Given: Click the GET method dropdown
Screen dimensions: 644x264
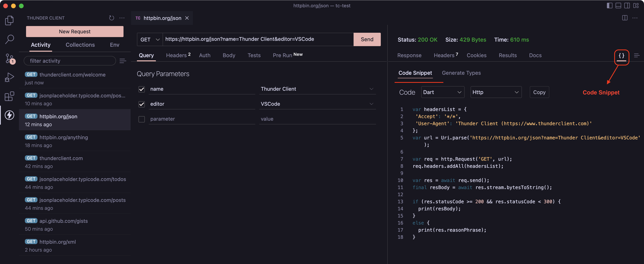Looking at the screenshot, I should point(149,39).
